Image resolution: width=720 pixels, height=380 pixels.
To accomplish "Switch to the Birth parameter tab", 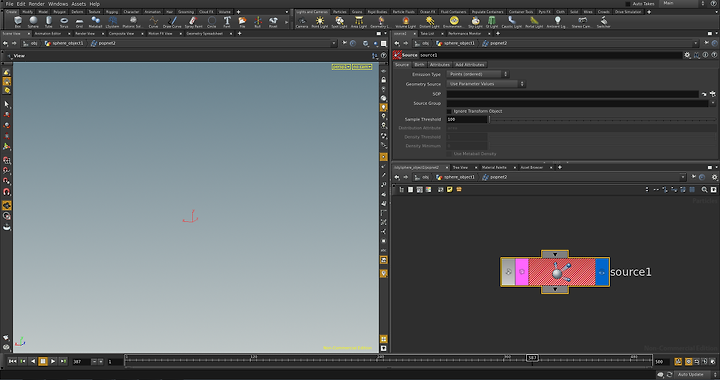I will click(x=419, y=65).
